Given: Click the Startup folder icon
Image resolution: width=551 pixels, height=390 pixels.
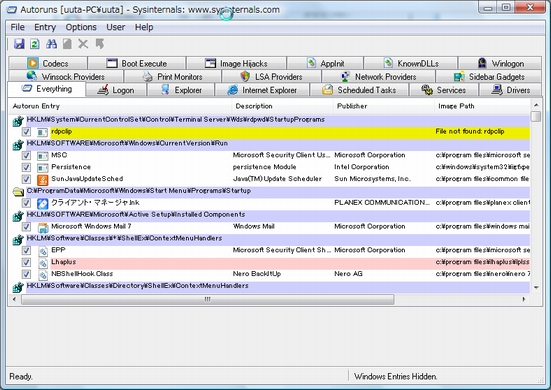Looking at the screenshot, I should 18,191.
